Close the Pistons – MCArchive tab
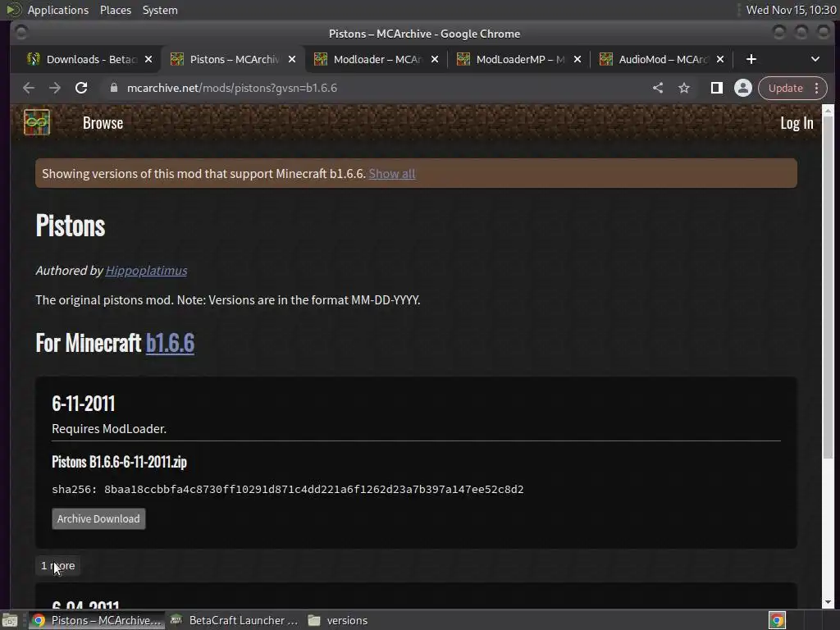This screenshot has height=630, width=840. click(291, 59)
